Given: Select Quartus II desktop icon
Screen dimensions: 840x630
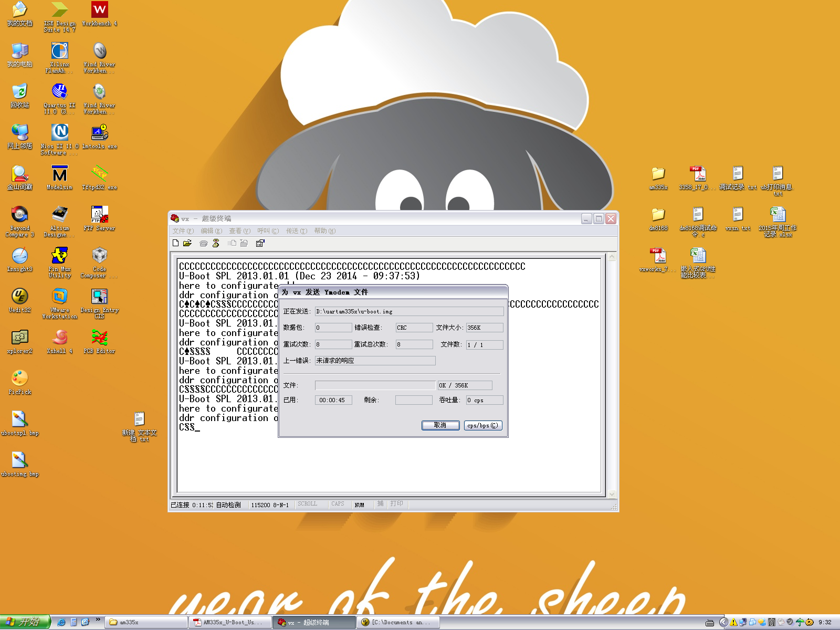Looking at the screenshot, I should [59, 99].
